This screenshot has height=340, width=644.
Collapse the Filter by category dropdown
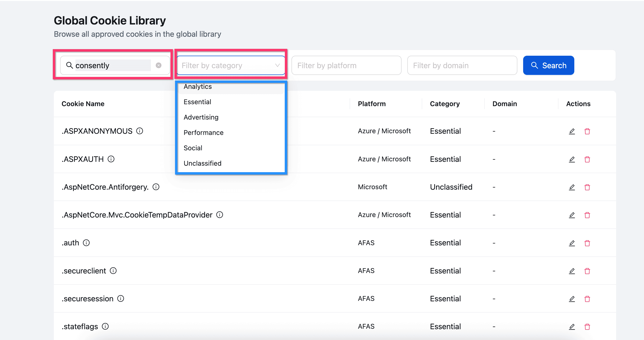point(277,66)
